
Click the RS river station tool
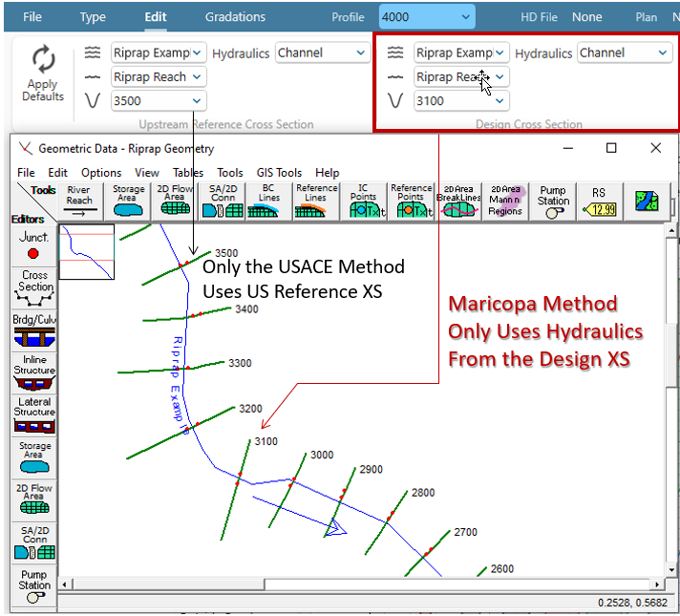pos(599,202)
